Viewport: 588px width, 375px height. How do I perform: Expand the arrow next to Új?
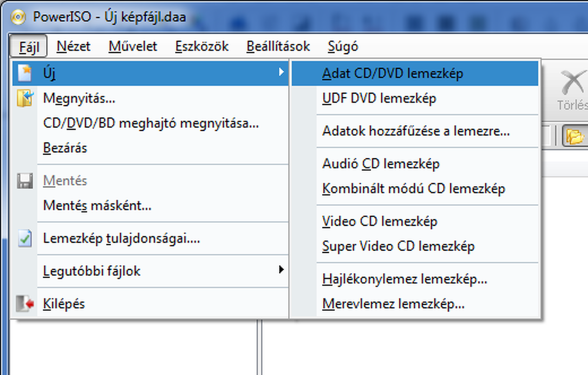281,72
